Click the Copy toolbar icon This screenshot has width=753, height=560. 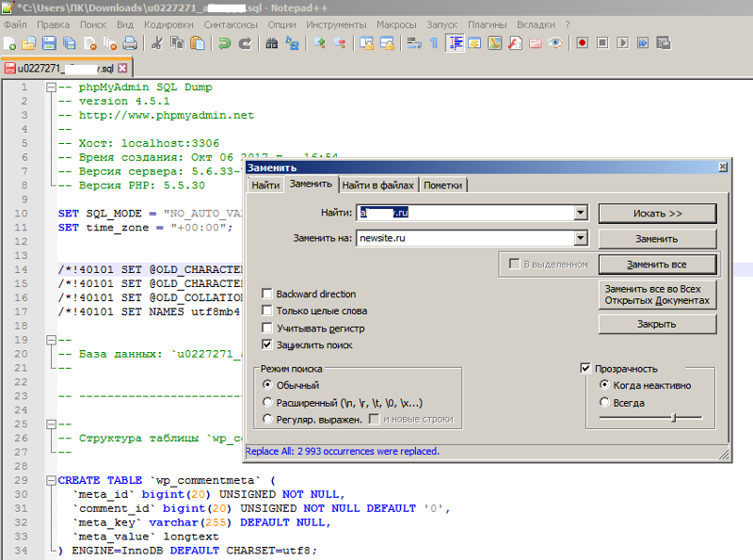(x=177, y=43)
